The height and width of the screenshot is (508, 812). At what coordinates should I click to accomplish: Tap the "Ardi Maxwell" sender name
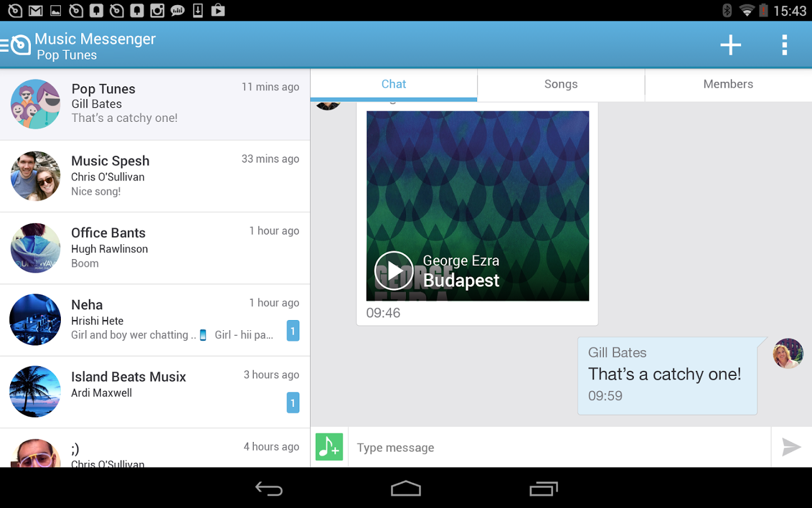click(x=101, y=393)
